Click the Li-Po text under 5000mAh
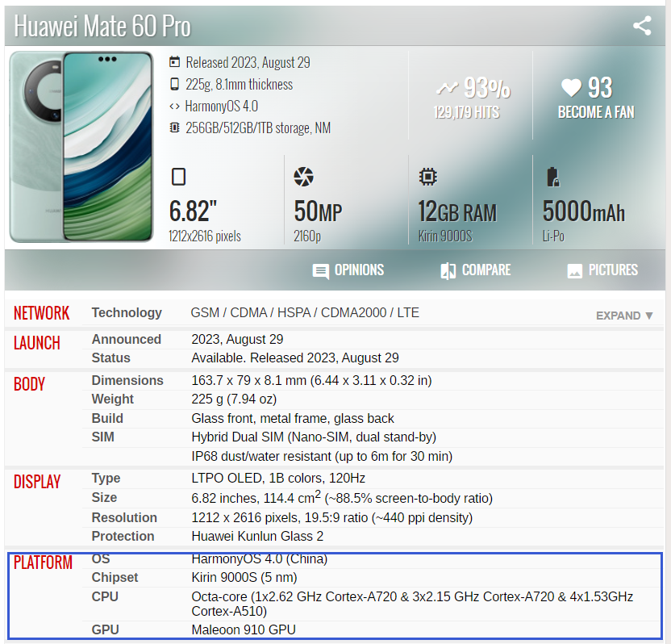 click(x=553, y=236)
